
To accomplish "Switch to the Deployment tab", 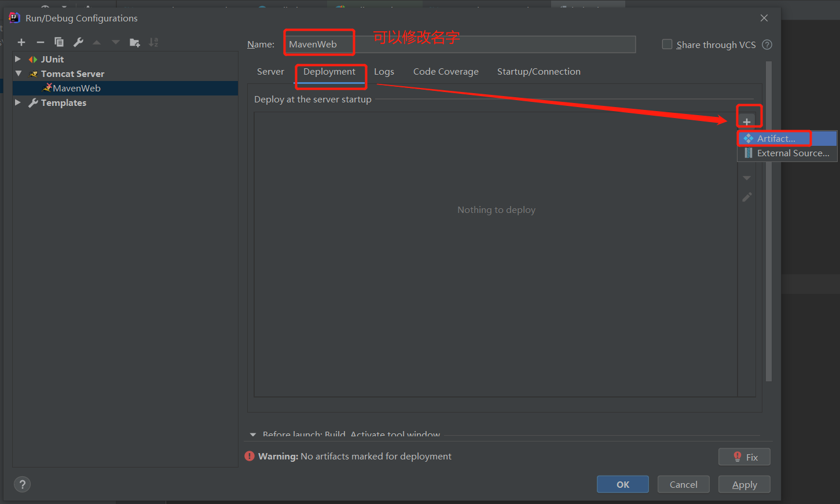I will 329,72.
